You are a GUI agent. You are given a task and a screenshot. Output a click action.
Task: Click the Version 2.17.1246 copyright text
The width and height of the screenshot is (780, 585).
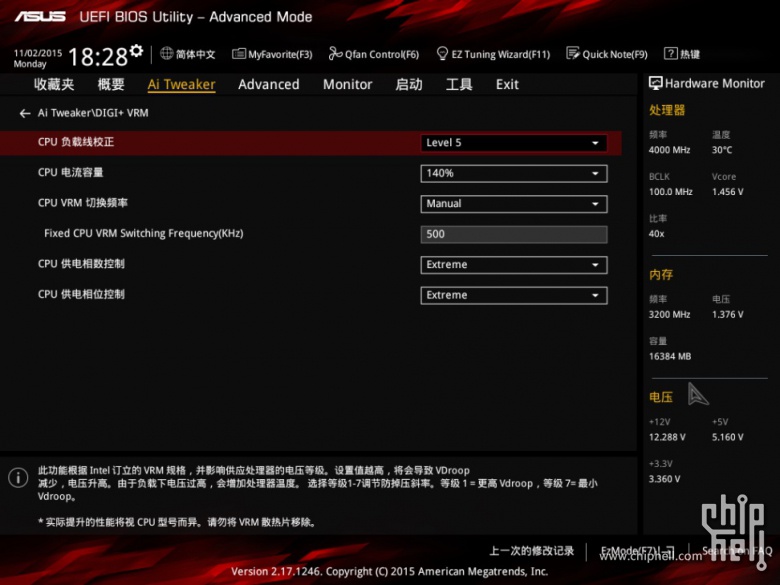390,572
